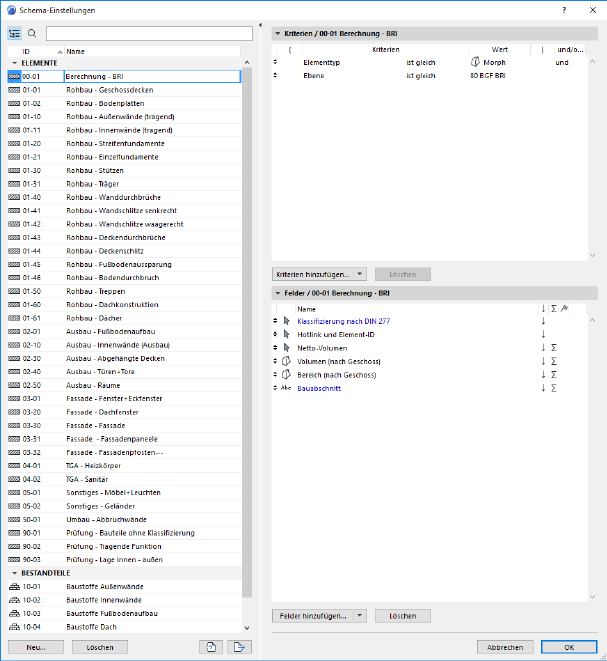Toggle sort arrow for Hotlink und Element-ID

coord(543,334)
